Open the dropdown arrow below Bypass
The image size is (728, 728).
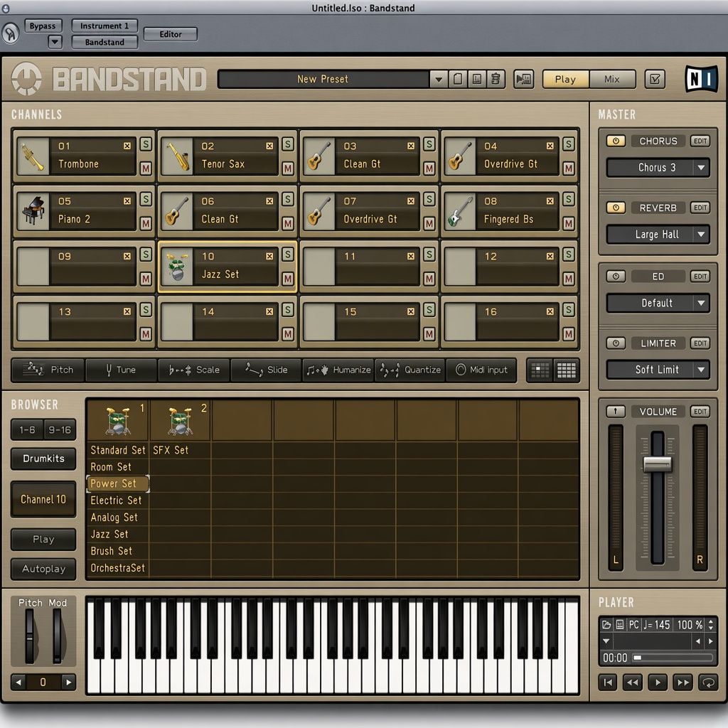[55, 42]
